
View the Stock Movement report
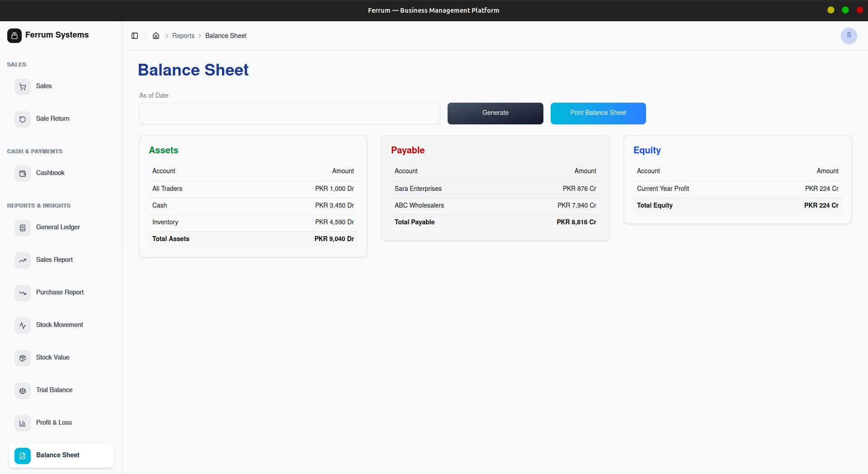(61, 325)
